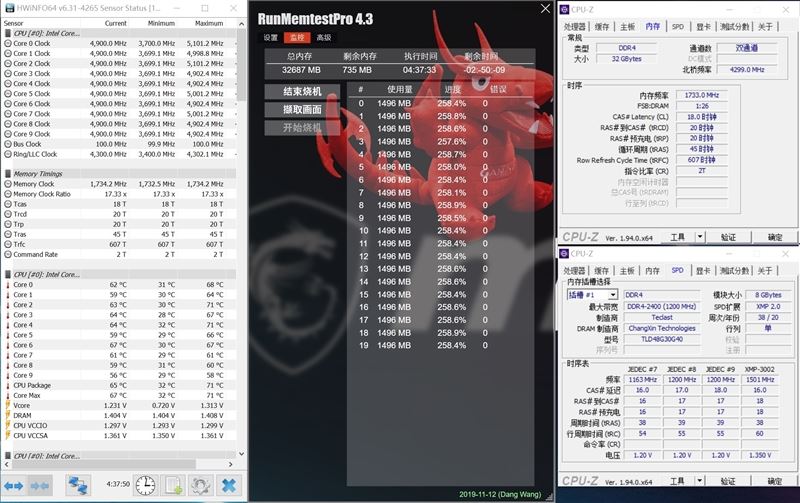Click the HWiNFO horizontal scrollbar thumb
Viewport: 800px width, 503px height.
tap(104, 464)
